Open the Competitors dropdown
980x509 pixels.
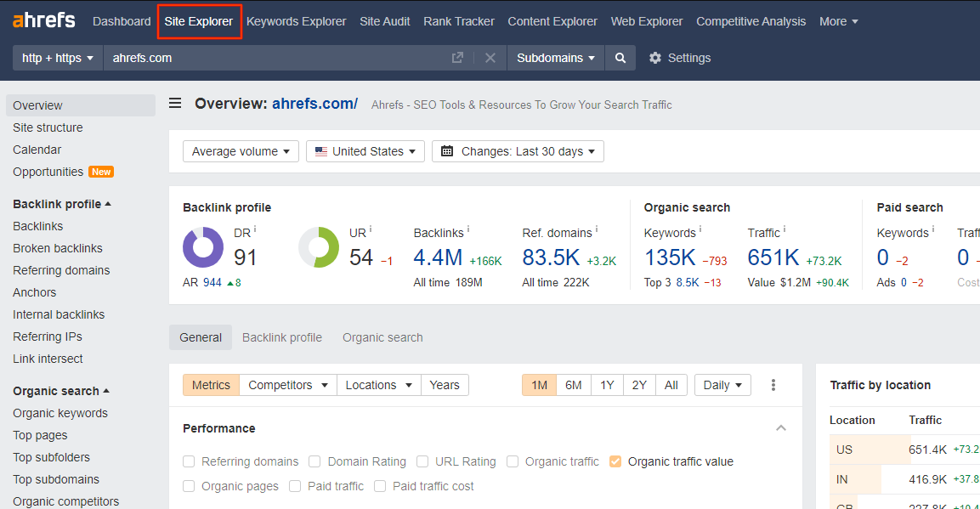pos(288,385)
